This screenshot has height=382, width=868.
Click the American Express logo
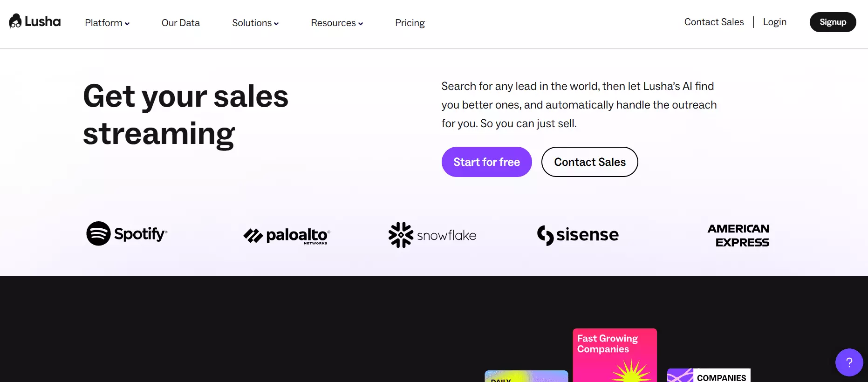pyautogui.click(x=738, y=235)
